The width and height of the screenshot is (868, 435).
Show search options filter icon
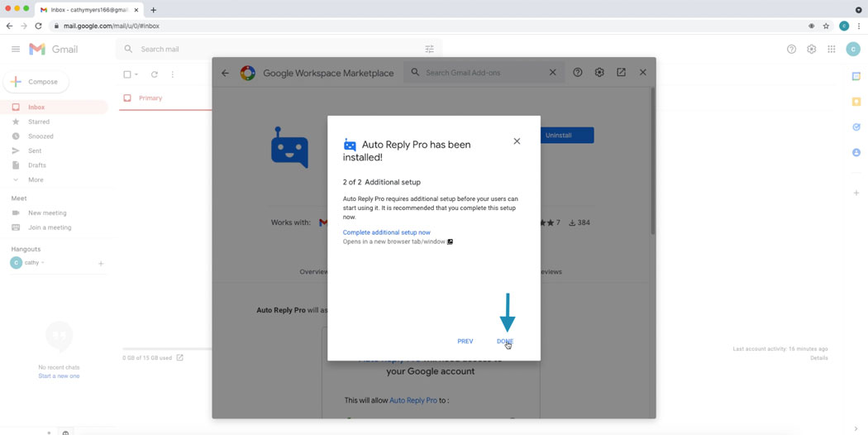click(430, 50)
